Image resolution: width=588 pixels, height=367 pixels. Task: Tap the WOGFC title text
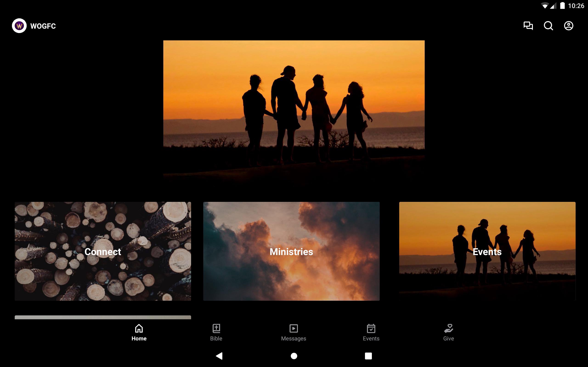coord(43,26)
